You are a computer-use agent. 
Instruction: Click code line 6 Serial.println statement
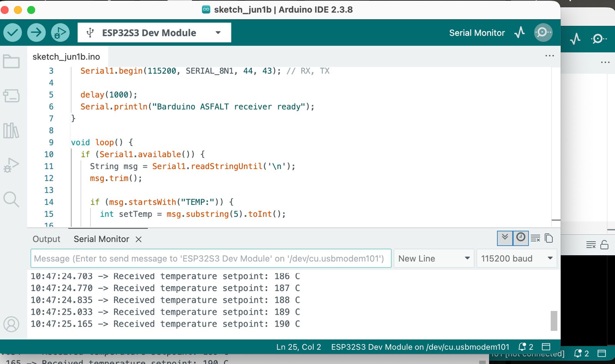[x=197, y=106]
